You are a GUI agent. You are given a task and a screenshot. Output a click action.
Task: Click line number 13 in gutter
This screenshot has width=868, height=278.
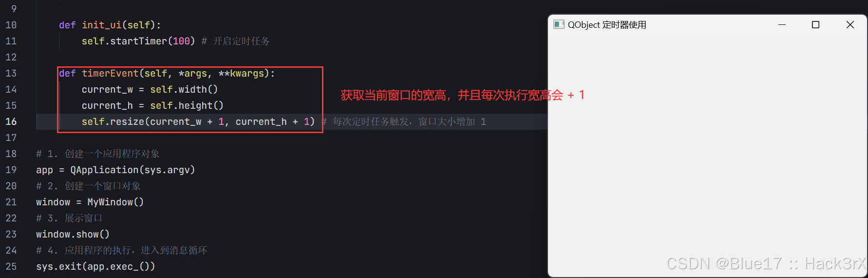[x=11, y=73]
